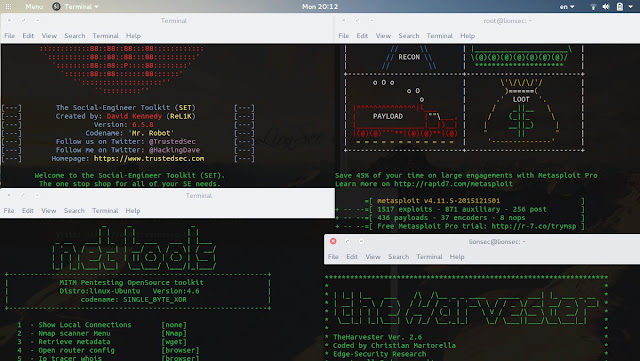Click the Terminal app icon in top bar
This screenshot has width=640, height=361.
56,7
